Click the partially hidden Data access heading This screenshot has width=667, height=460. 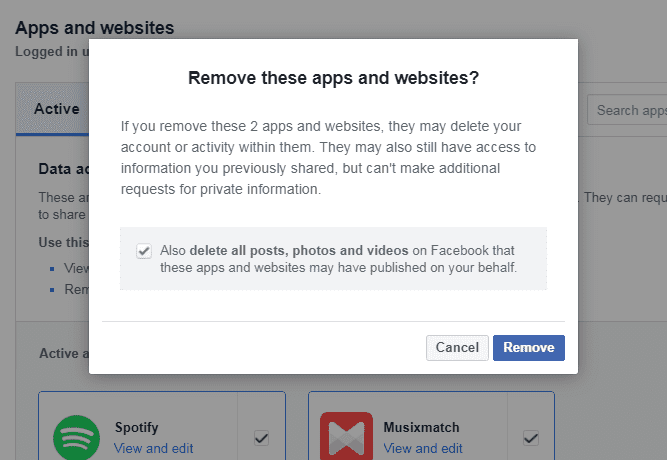click(x=64, y=169)
